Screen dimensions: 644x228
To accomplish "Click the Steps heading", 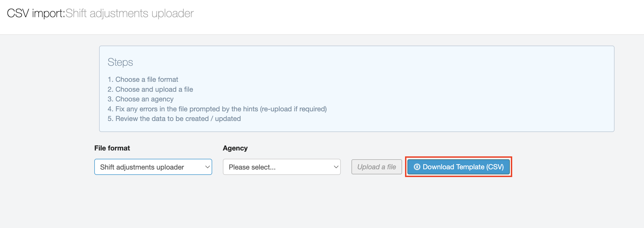I will click(x=120, y=62).
